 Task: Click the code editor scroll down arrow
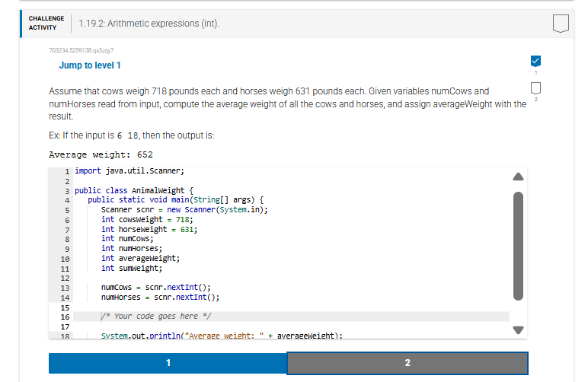pyautogui.click(x=518, y=330)
